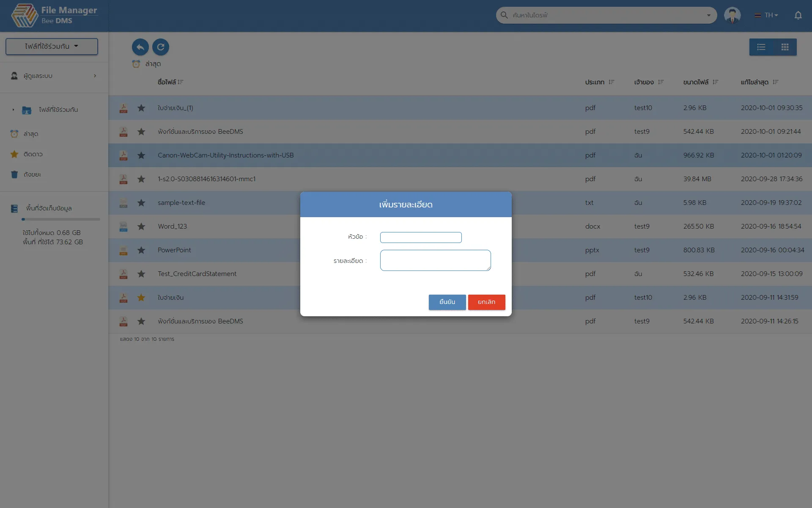Viewport: 812px width, 508px height.
Task: Open the ล่าสุด item in sidebar
Action: [x=30, y=134]
